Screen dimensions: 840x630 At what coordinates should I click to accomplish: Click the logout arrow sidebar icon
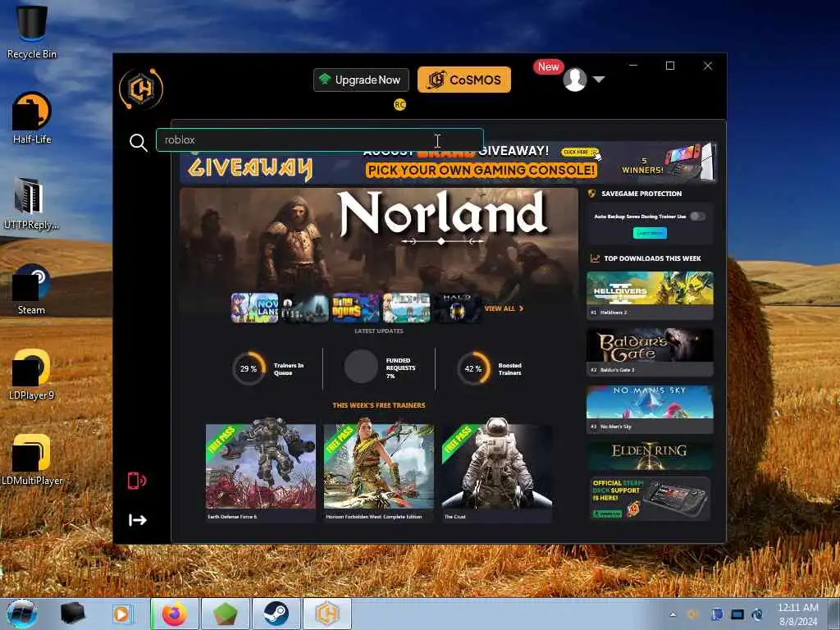[x=137, y=520]
